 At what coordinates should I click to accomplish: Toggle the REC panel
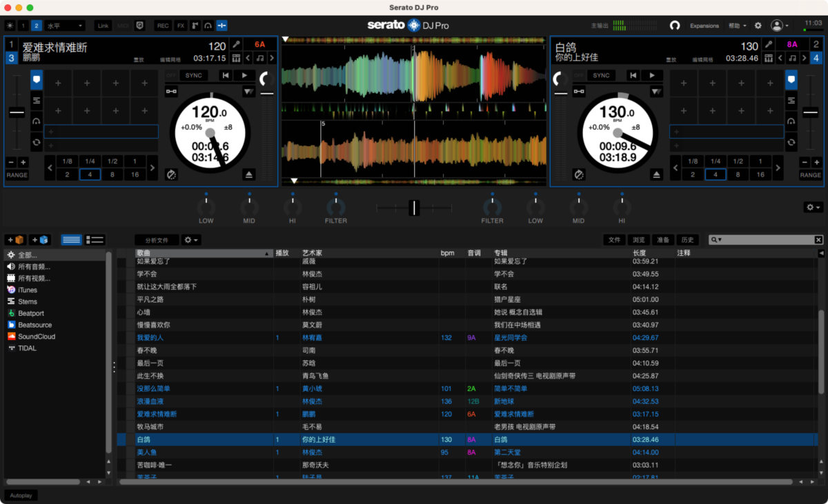tap(163, 26)
